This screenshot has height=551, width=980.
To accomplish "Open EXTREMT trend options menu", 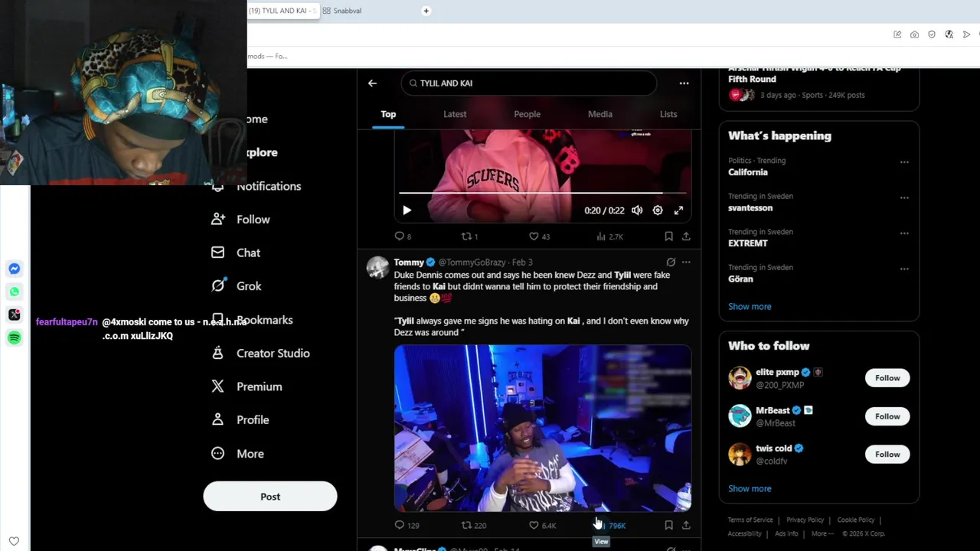I will click(x=904, y=233).
